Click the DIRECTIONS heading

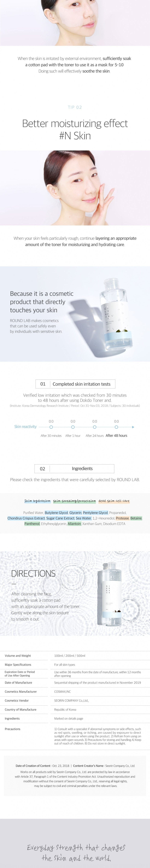[33, 574]
